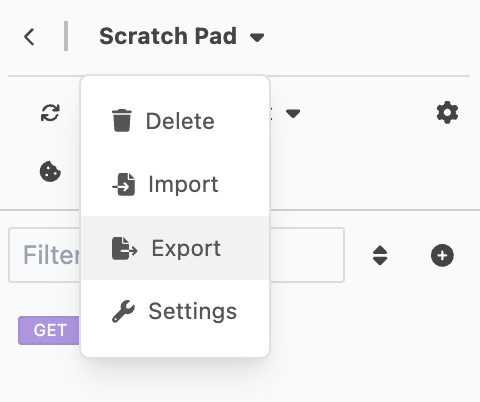This screenshot has width=480, height=402.
Task: Open the cookie manager icon
Action: tap(50, 171)
